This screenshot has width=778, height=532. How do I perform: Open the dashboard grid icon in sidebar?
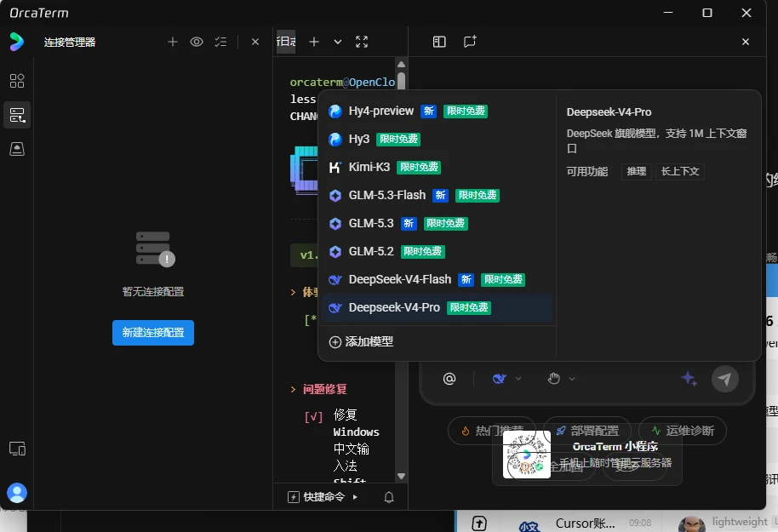pos(17,81)
